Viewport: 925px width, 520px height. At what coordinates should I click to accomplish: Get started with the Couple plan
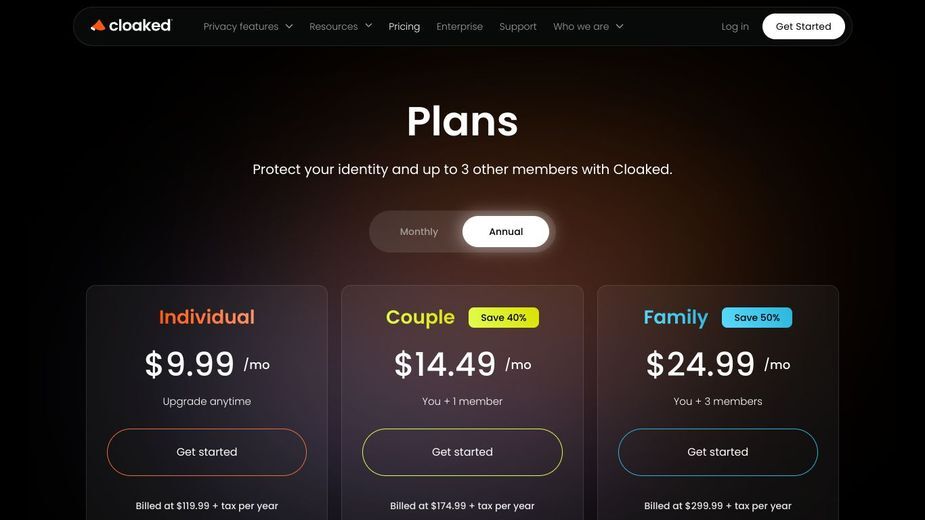(462, 452)
